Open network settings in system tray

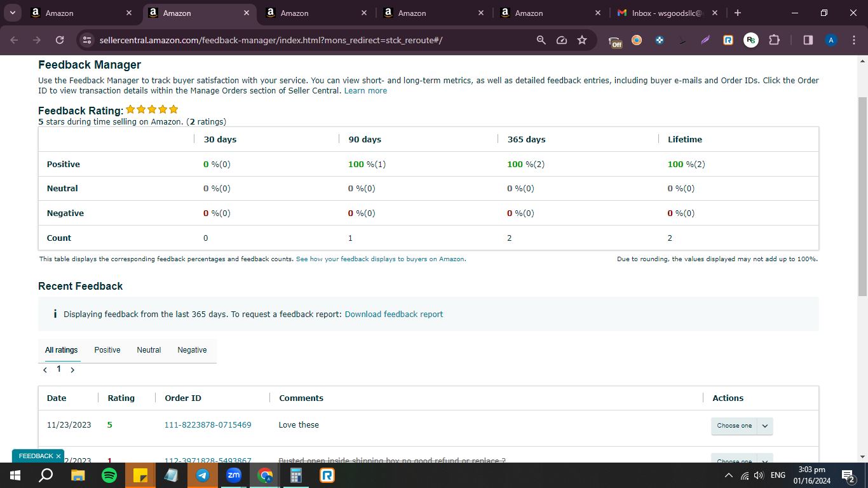pyautogui.click(x=745, y=475)
